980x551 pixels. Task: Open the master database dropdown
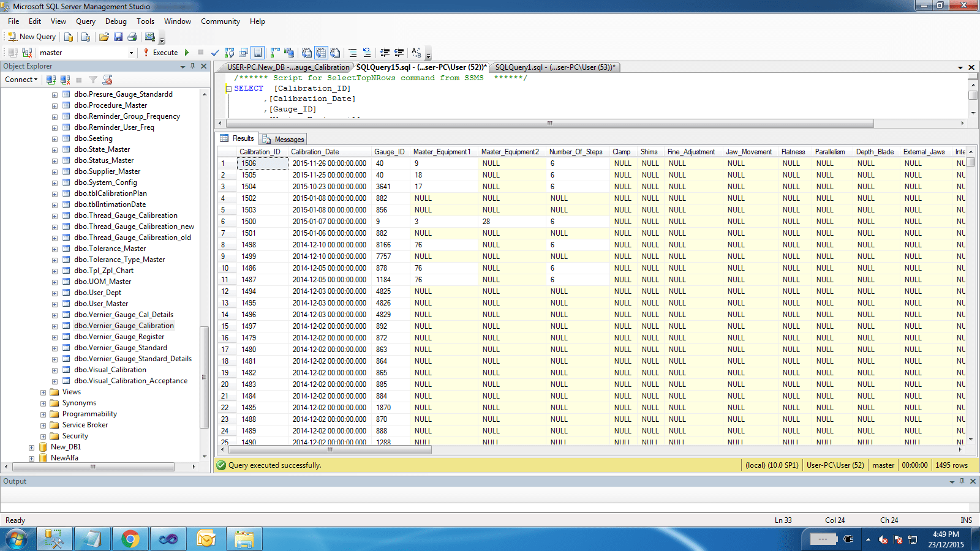click(130, 53)
